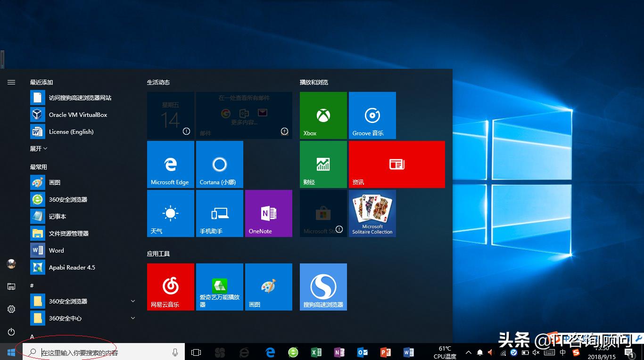Launch OneNote tile
Image resolution: width=644 pixels, height=360 pixels.
click(x=268, y=213)
